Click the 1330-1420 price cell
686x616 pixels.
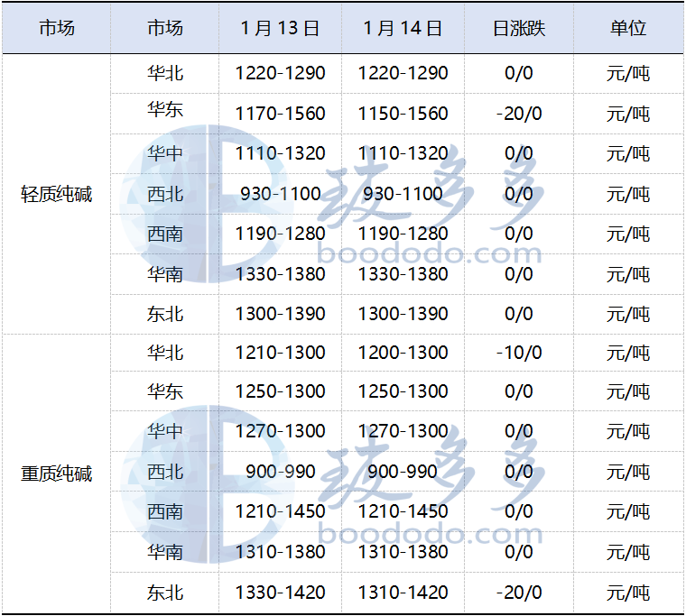[280, 593]
